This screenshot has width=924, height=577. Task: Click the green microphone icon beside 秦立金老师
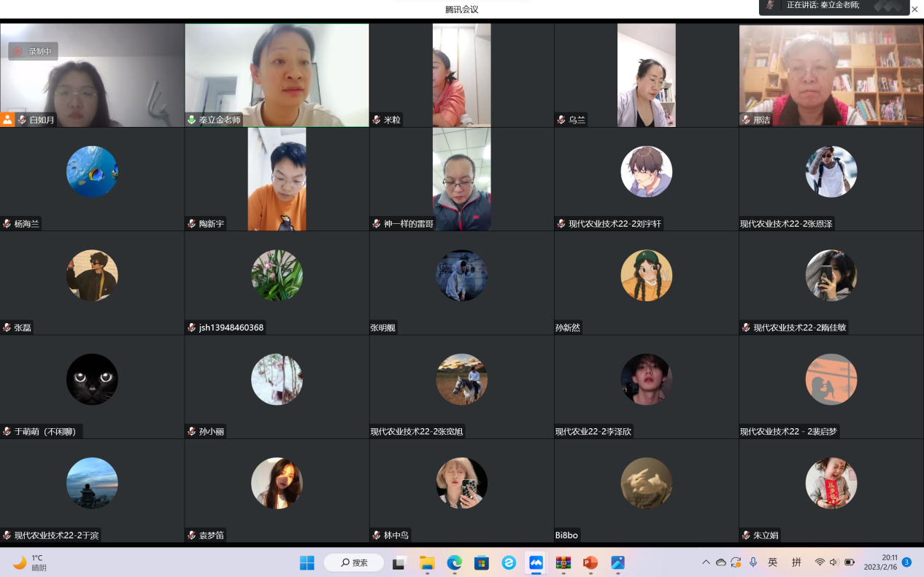click(192, 120)
